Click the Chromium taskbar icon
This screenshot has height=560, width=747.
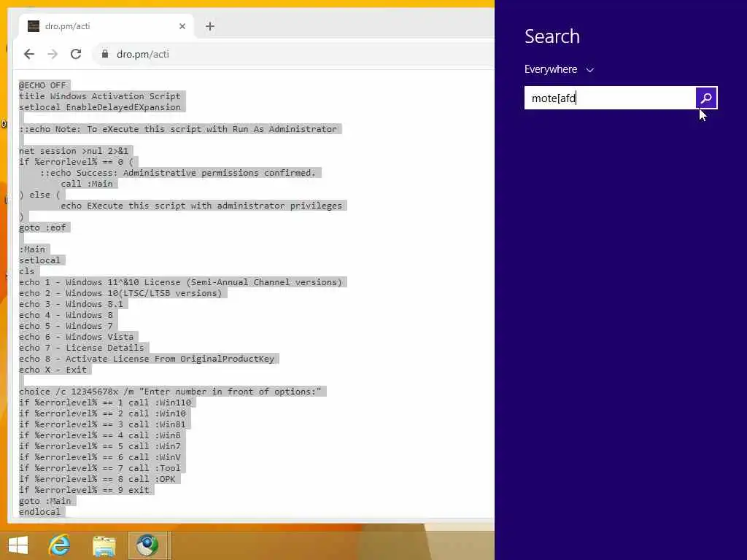pos(147,545)
